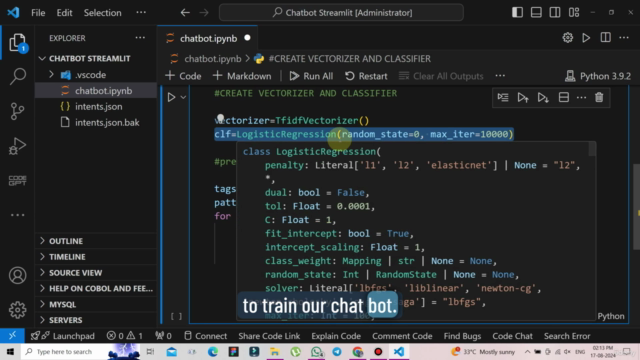
Task: Open Customize Layout icon
Action: click(x=574, y=12)
